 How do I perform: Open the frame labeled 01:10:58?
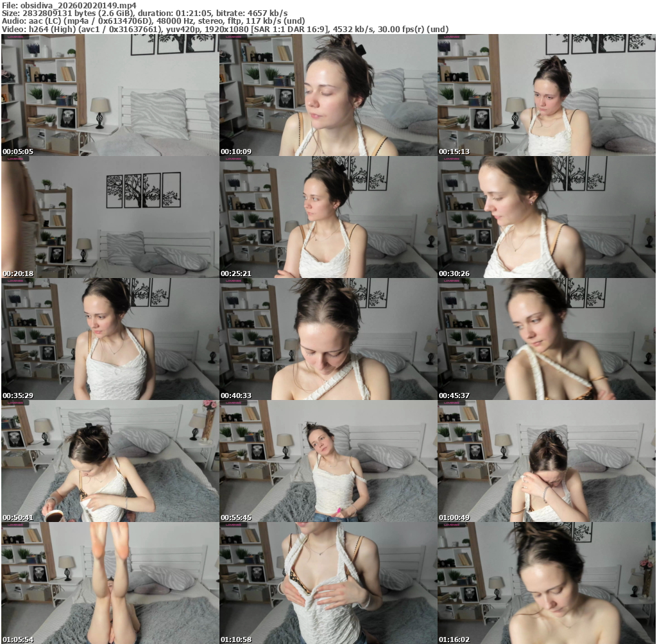328,583
